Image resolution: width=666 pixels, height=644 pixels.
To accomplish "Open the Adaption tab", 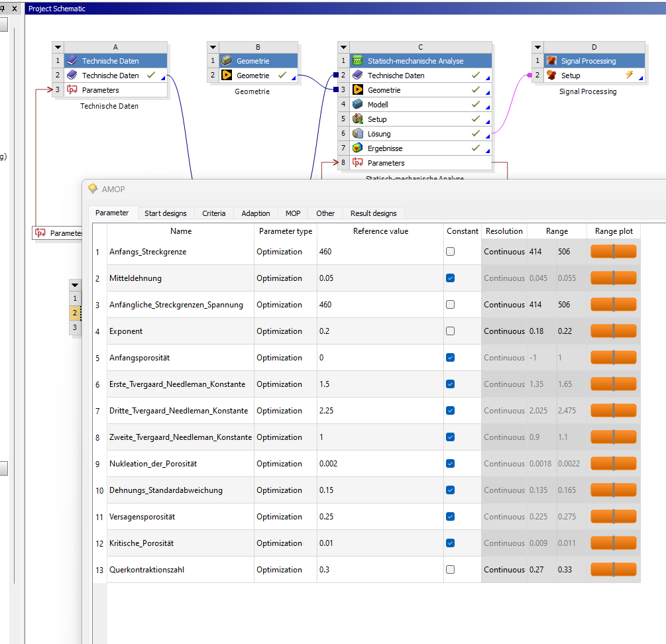I will click(256, 213).
